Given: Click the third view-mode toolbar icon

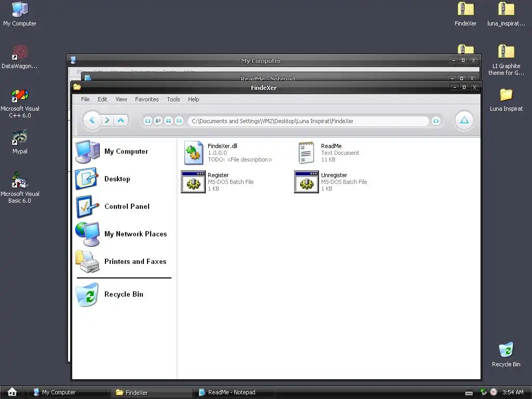Looking at the screenshot, I should pos(169,121).
